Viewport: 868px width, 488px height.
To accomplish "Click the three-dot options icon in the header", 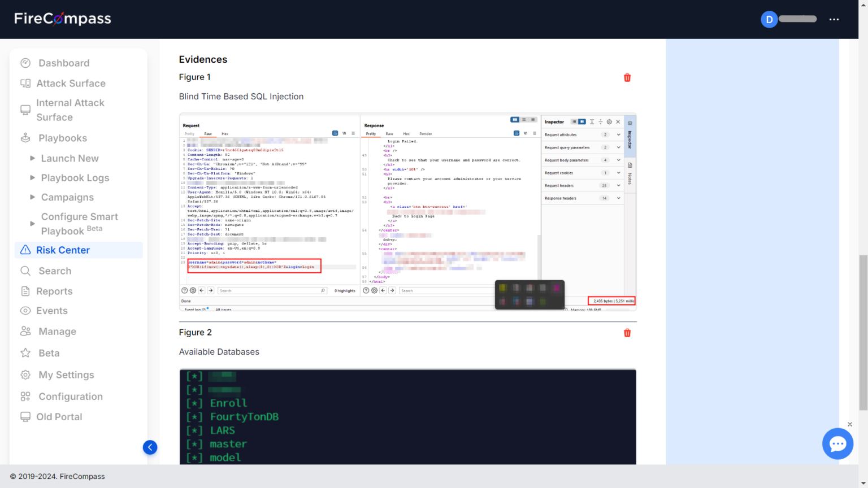I will pos(834,19).
